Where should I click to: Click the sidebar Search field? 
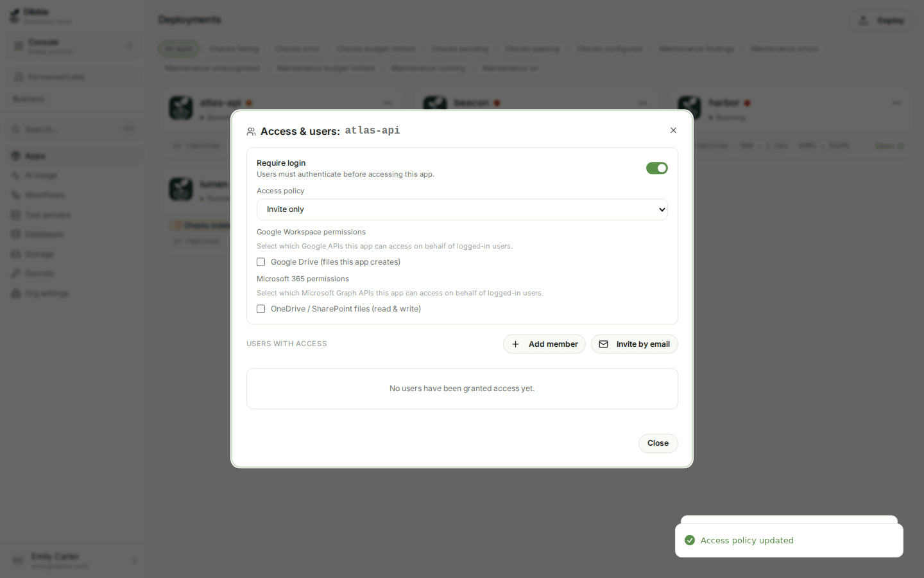[75, 129]
